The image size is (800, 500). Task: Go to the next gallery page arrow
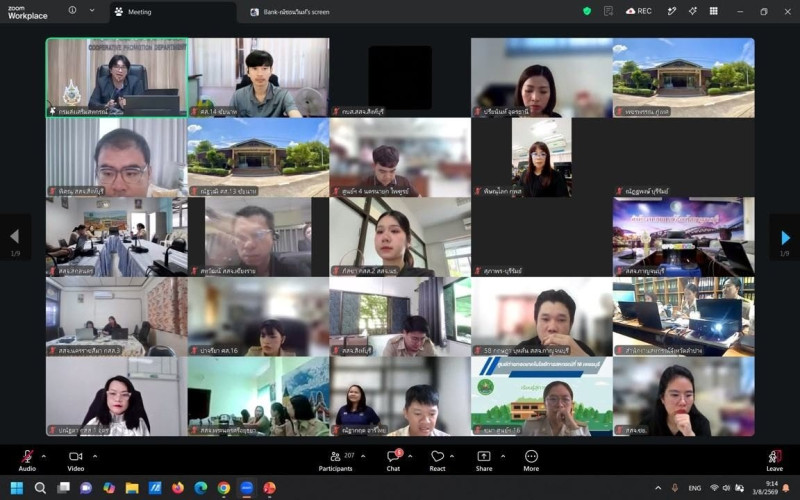click(785, 237)
